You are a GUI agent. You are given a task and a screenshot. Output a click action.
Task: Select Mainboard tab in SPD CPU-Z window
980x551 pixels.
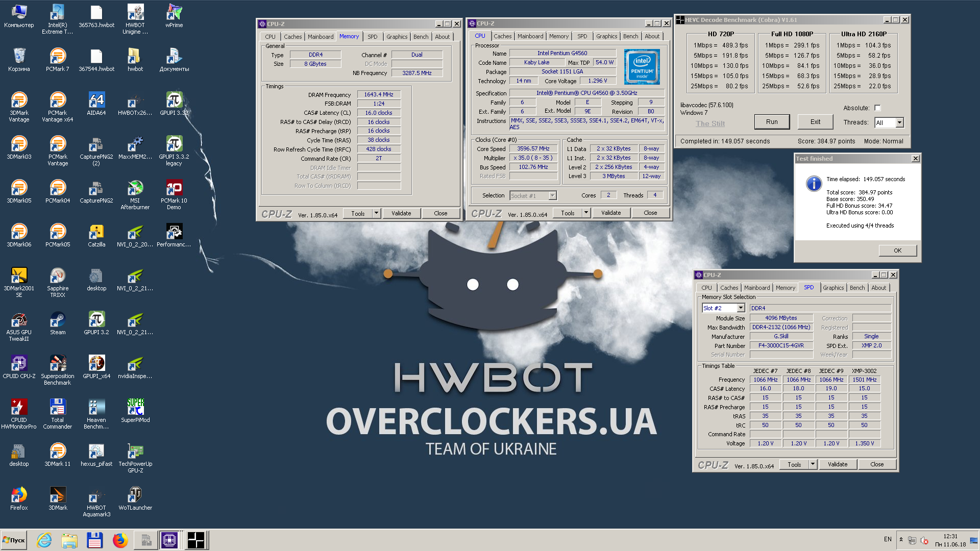pyautogui.click(x=757, y=288)
